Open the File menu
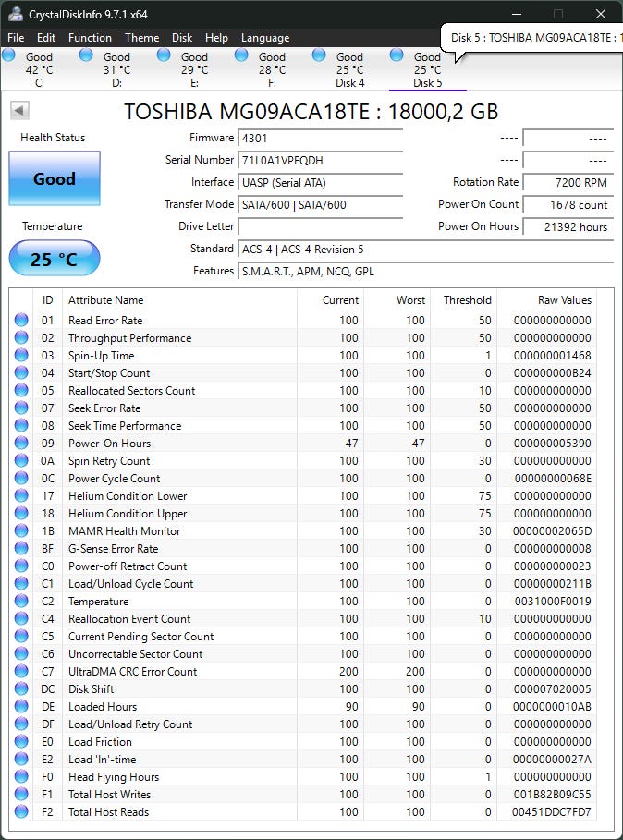 click(x=16, y=38)
